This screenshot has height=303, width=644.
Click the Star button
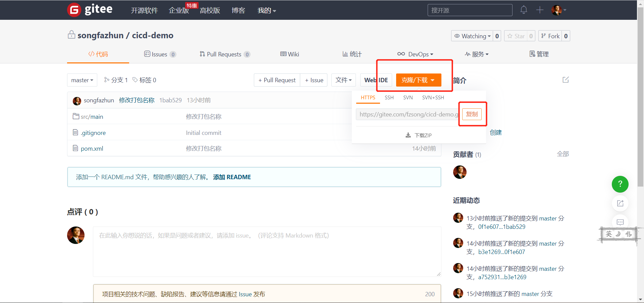(x=516, y=36)
